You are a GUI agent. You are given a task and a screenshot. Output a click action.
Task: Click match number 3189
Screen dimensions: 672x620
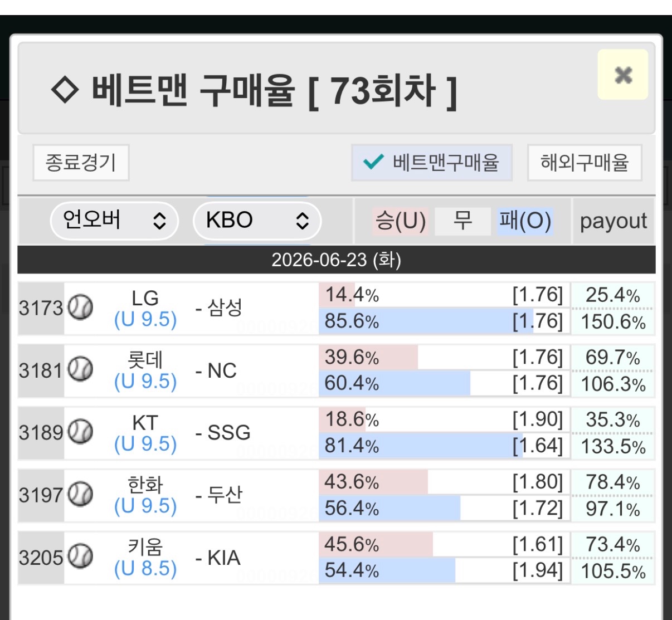[x=41, y=432]
